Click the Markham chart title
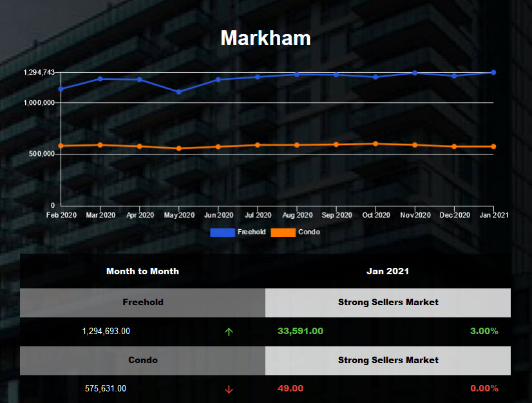532x403 pixels. [265, 39]
